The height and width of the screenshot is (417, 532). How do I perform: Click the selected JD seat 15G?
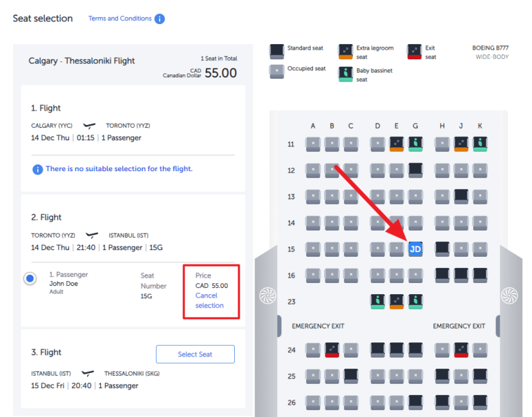[x=415, y=249]
